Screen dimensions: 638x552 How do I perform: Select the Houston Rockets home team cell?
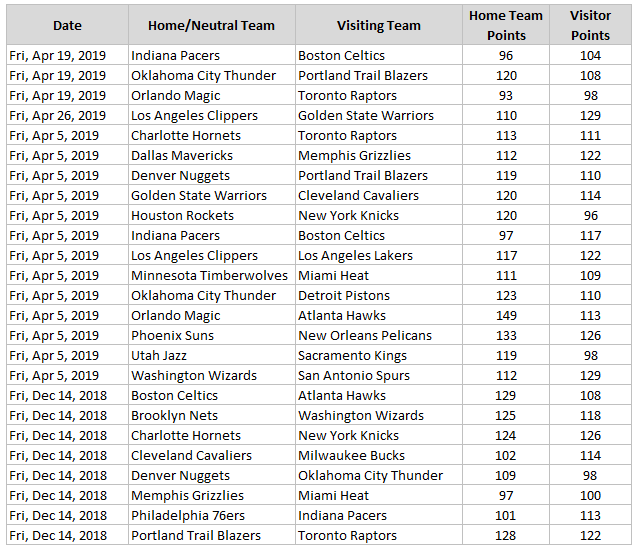click(182, 216)
